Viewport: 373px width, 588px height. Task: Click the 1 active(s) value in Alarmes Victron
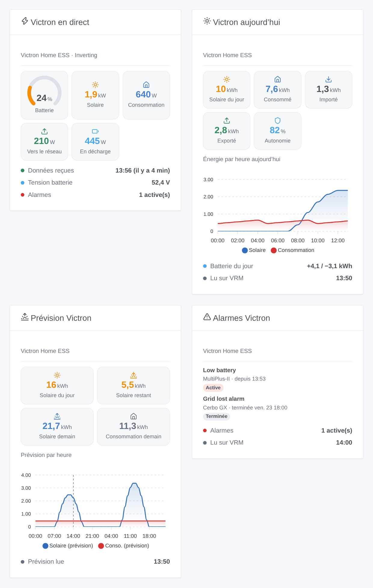point(337,430)
